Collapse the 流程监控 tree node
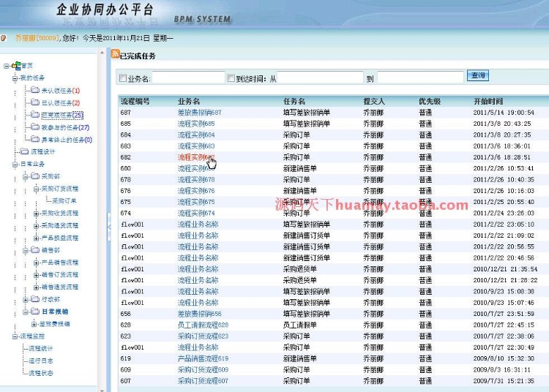This screenshot has width=549, height=392. (15, 336)
